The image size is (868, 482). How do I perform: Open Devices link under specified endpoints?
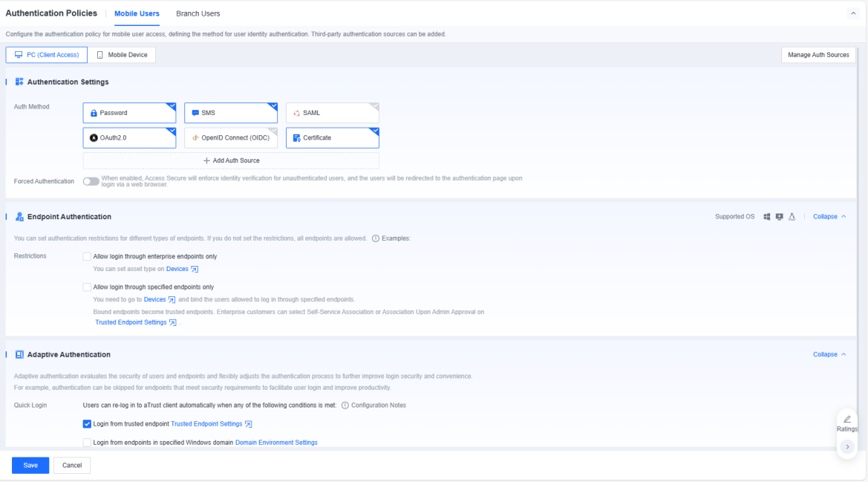pos(160,299)
